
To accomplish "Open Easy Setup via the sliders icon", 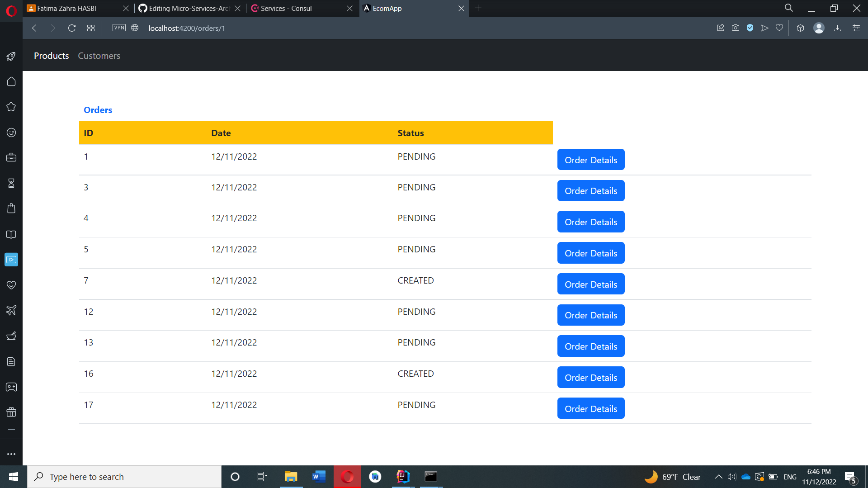I will tap(856, 28).
